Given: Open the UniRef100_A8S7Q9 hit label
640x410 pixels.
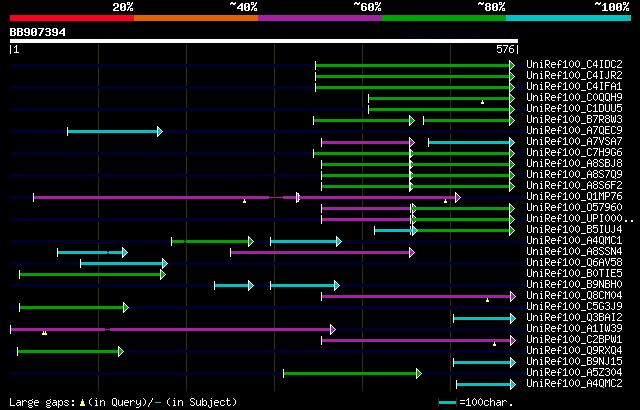Looking at the screenshot, I should point(574,175).
